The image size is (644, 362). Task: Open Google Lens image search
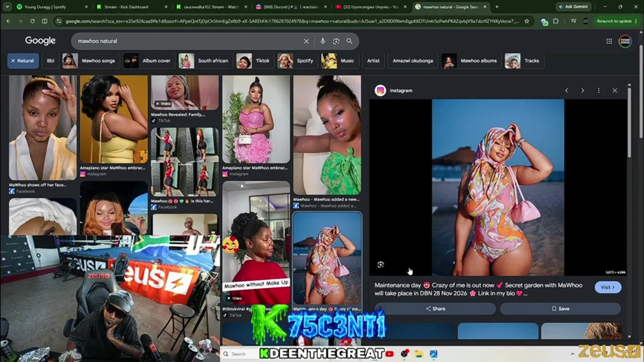click(x=336, y=41)
